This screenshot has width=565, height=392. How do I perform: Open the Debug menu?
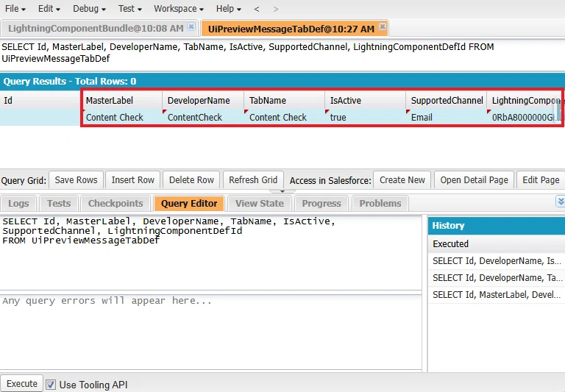click(x=89, y=9)
